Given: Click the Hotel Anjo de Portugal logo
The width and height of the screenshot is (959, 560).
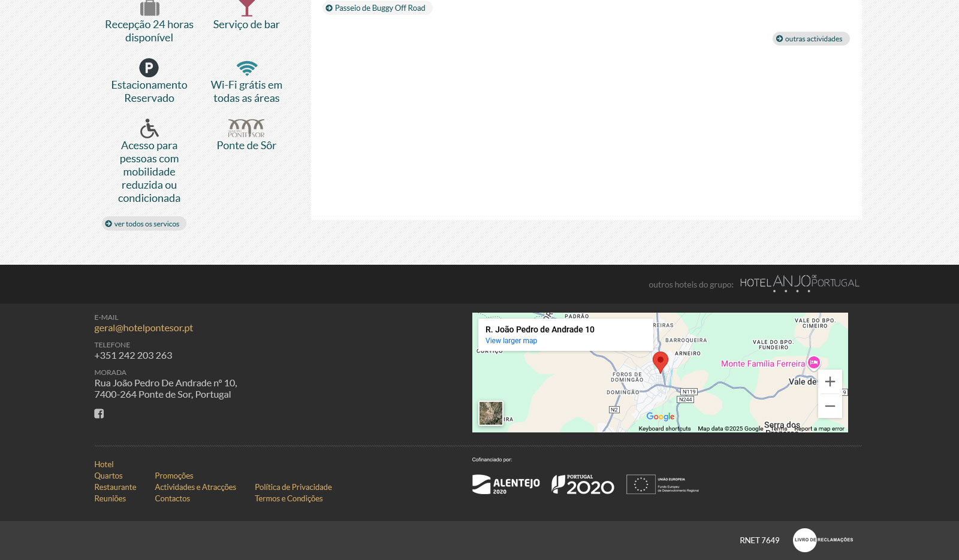Looking at the screenshot, I should (800, 283).
